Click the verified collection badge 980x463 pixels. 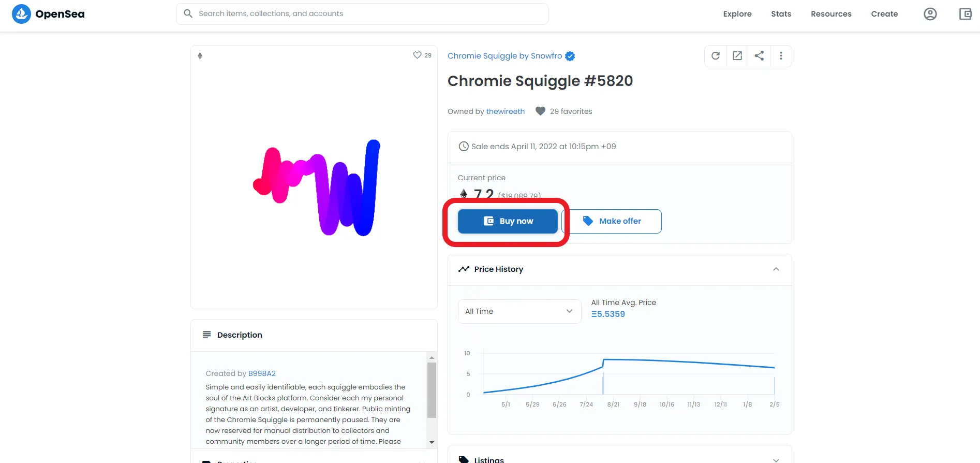tap(570, 56)
